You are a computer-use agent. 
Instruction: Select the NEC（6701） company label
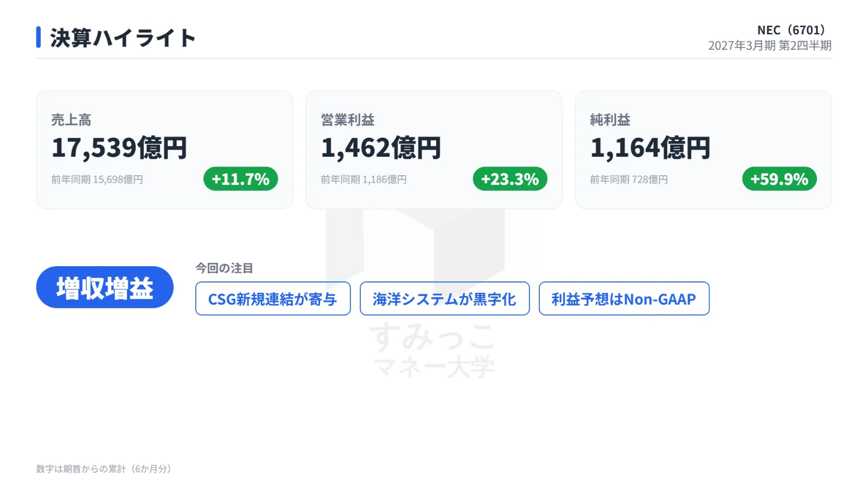(791, 30)
